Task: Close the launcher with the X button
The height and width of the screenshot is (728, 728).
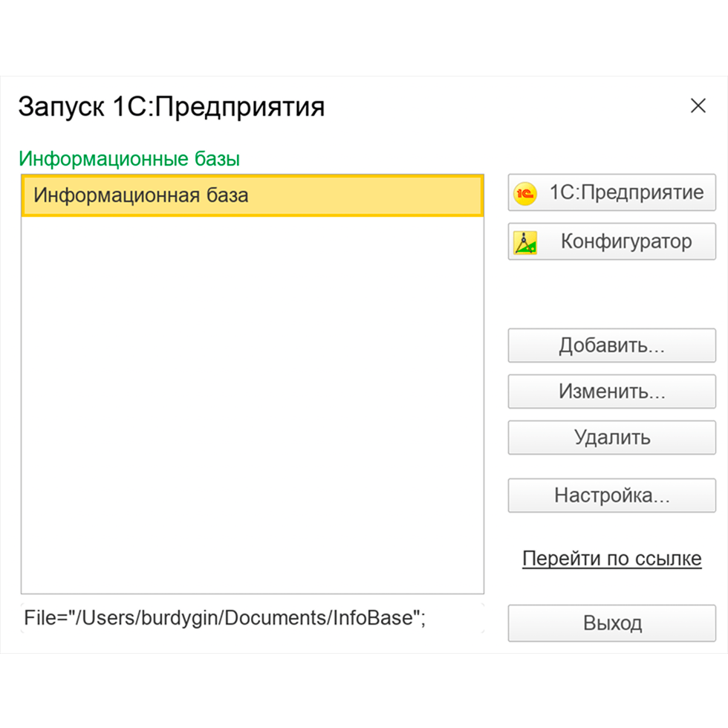Action: point(698,105)
